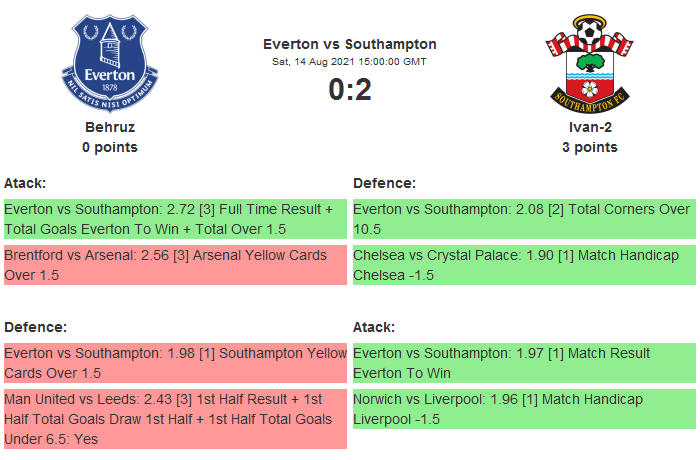The image size is (700, 460).
Task: Click Behruz's 0 points label
Action: [110, 147]
